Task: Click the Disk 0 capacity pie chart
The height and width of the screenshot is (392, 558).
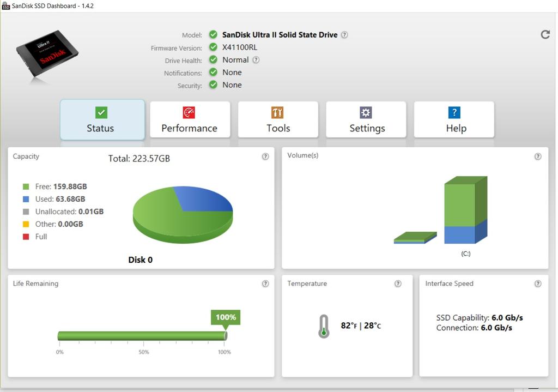Action: [183, 214]
